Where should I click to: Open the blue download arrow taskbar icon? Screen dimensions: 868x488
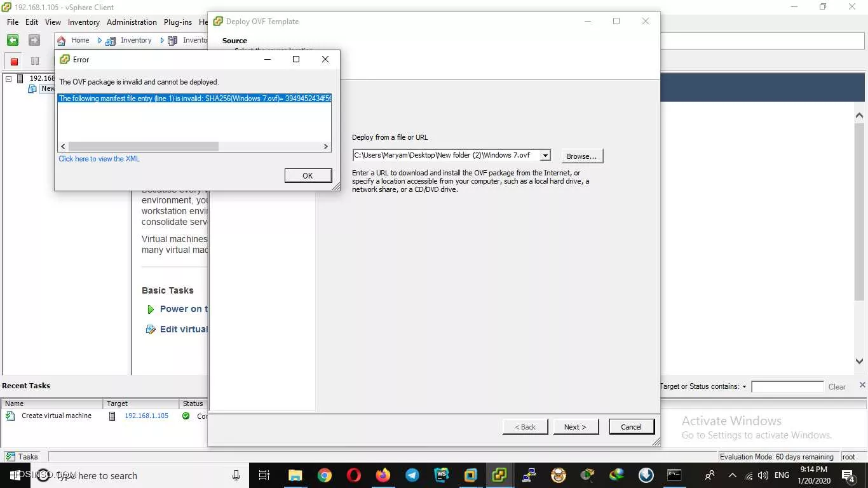point(646,475)
